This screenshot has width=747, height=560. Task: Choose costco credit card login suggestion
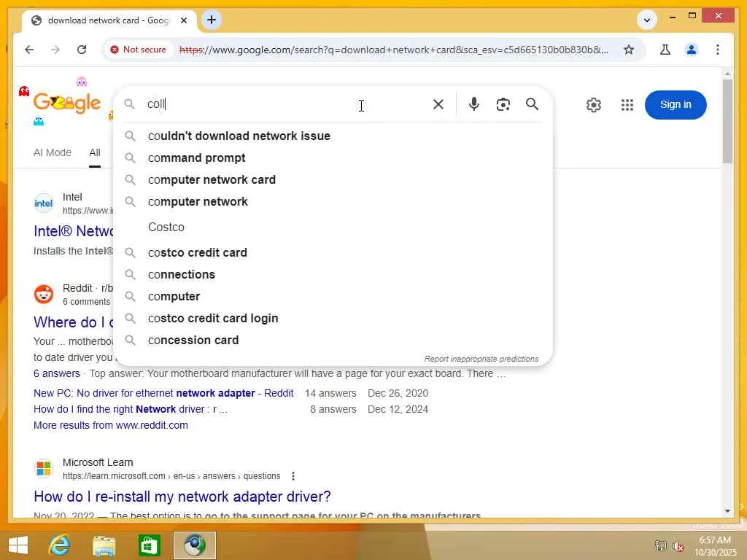333,318
